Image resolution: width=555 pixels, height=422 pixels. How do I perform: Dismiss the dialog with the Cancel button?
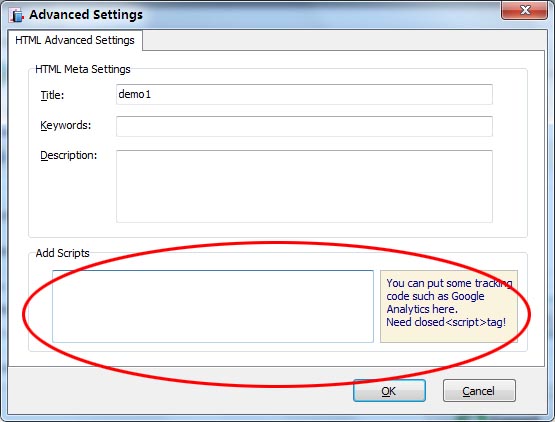click(x=479, y=391)
